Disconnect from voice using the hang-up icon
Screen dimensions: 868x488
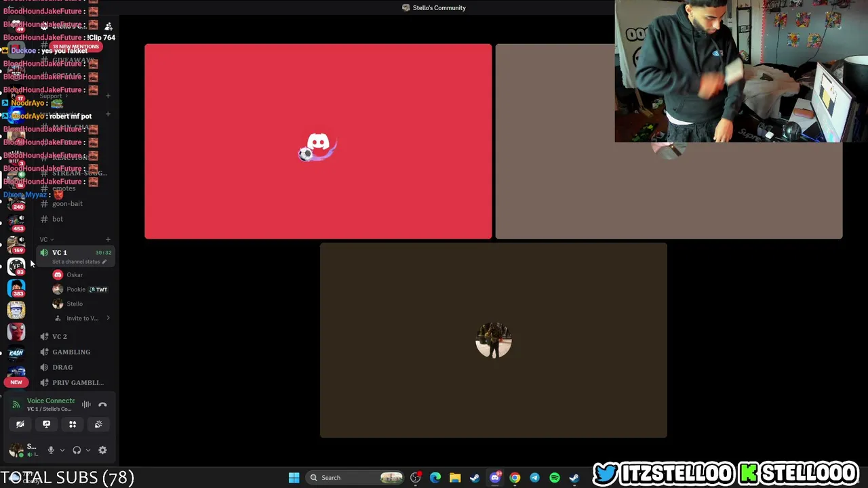click(x=102, y=405)
